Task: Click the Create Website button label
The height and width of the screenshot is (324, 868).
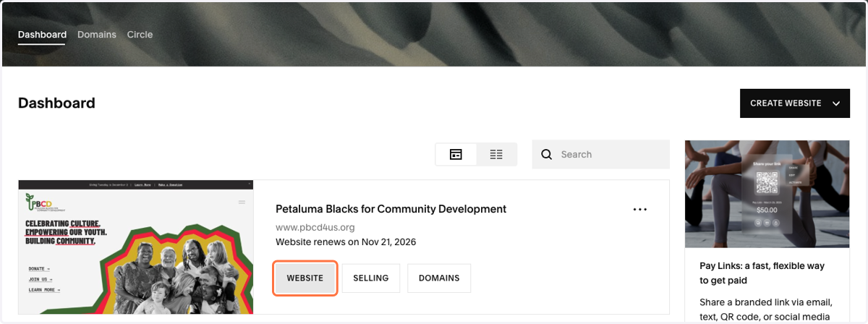Action: point(786,103)
